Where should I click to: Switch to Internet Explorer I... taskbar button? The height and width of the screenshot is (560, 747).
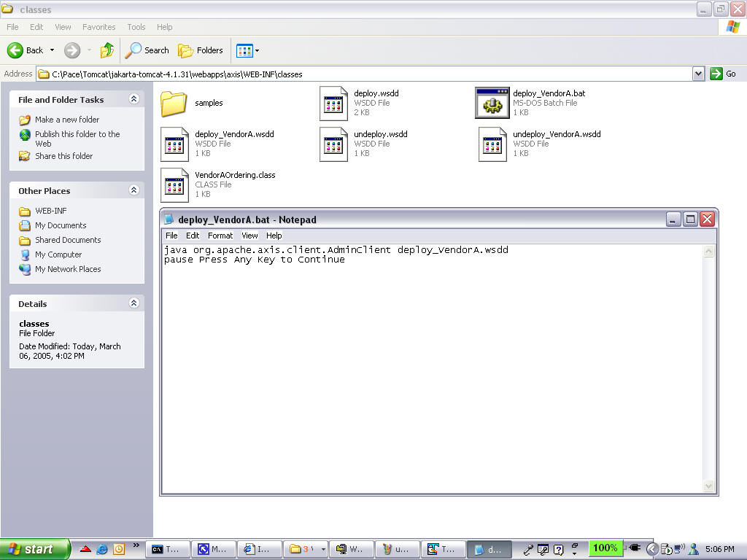coord(260,549)
